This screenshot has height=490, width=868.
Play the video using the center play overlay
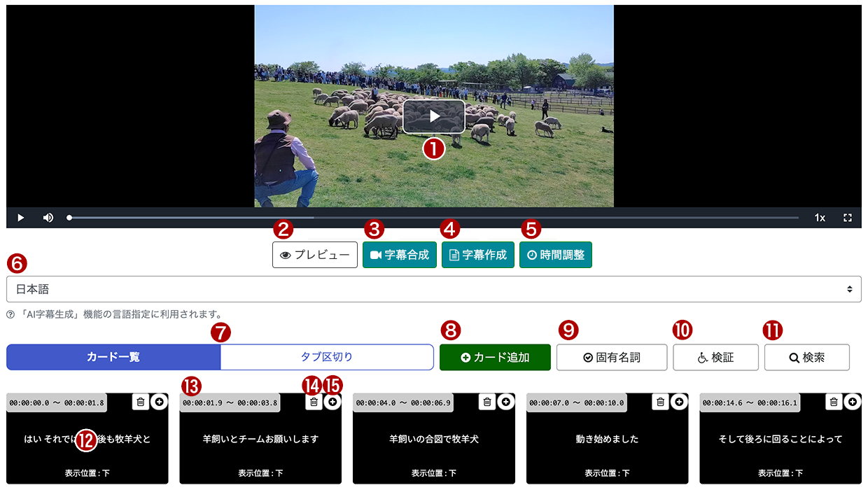tap(434, 116)
